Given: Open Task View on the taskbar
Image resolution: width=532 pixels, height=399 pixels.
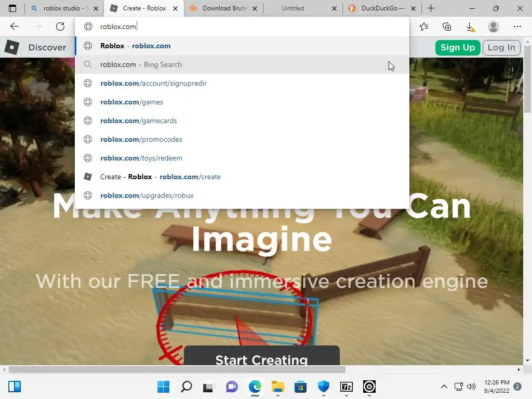Looking at the screenshot, I should pos(209,387).
